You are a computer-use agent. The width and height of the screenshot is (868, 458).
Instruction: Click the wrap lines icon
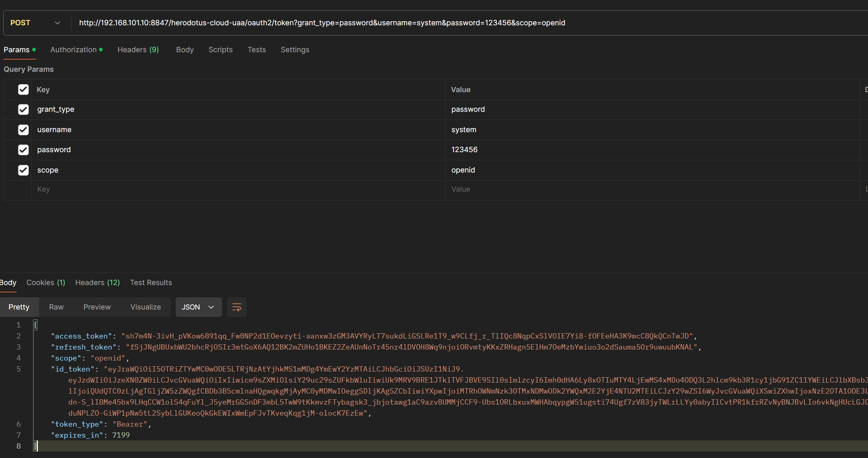click(236, 307)
